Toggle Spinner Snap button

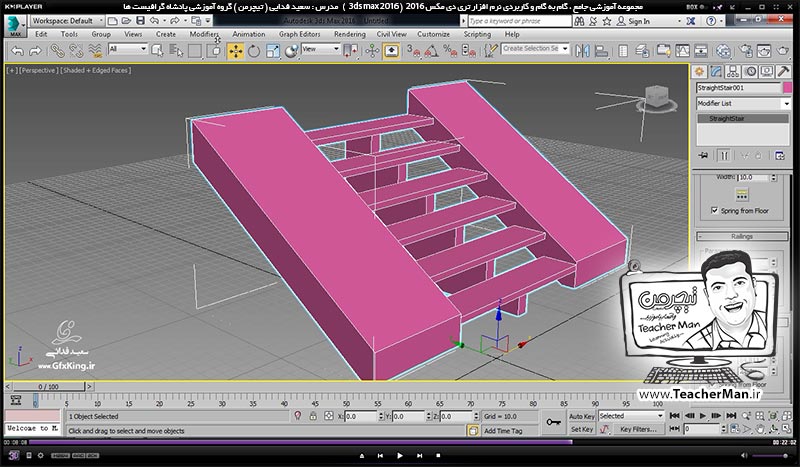pyautogui.click(x=468, y=51)
